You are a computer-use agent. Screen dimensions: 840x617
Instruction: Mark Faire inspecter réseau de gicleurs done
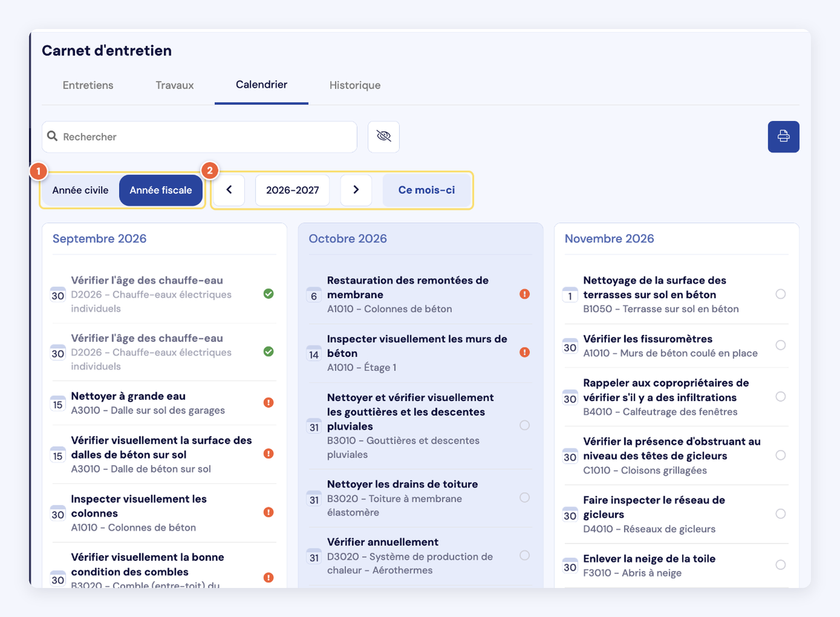[x=781, y=514]
